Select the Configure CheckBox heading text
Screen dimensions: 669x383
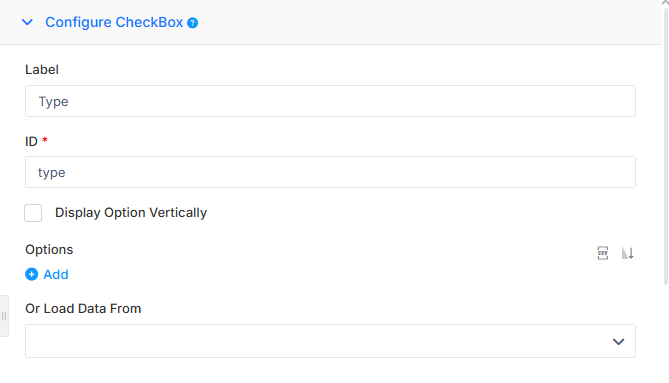pos(114,22)
